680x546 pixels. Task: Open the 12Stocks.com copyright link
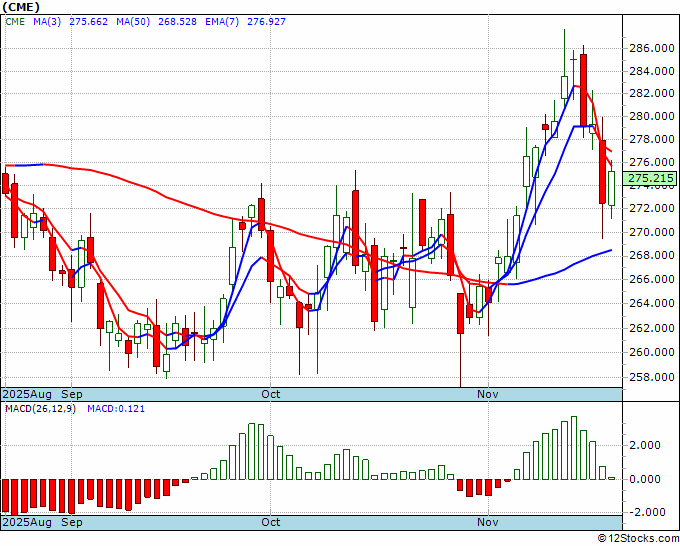point(639,539)
